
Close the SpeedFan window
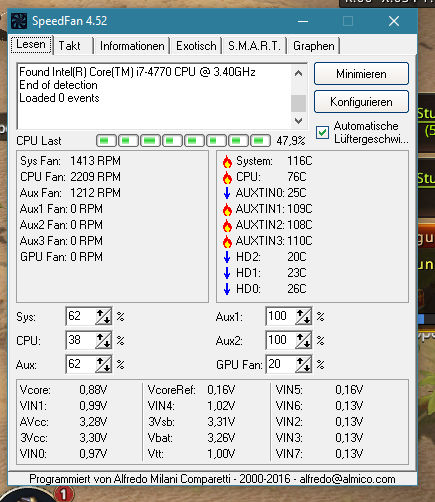pos(394,21)
